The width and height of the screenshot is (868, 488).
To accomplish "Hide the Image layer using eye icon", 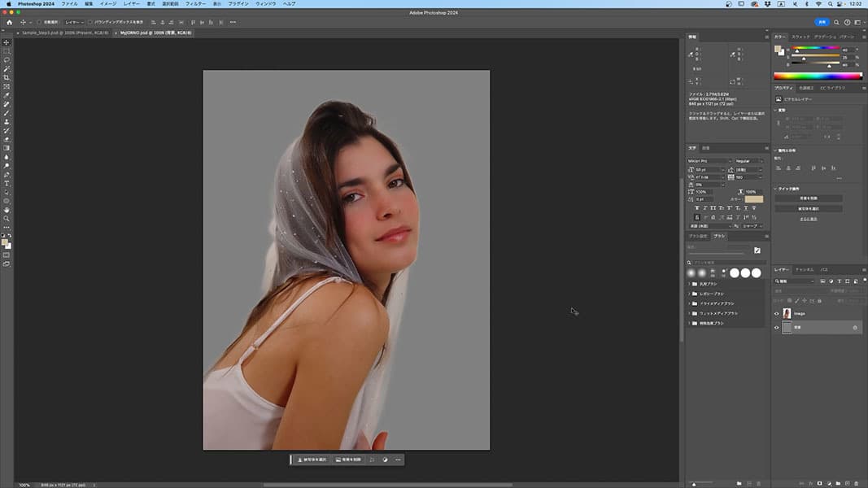I will click(776, 313).
